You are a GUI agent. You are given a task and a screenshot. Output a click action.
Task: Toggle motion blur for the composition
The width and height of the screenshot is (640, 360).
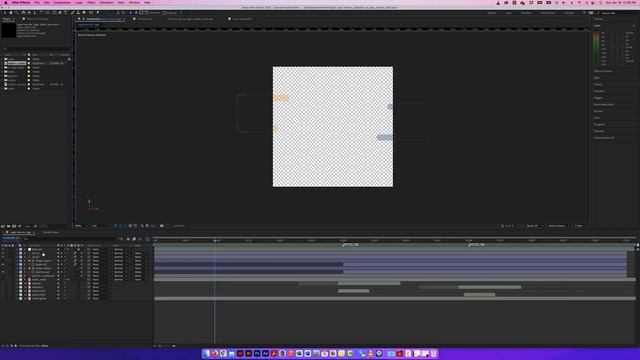pyautogui.click(x=140, y=239)
